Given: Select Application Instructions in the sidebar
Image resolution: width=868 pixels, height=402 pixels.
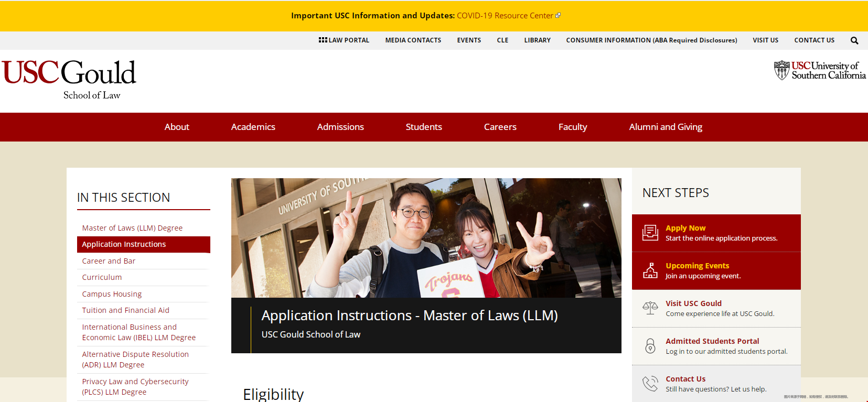Looking at the screenshot, I should pos(144,244).
